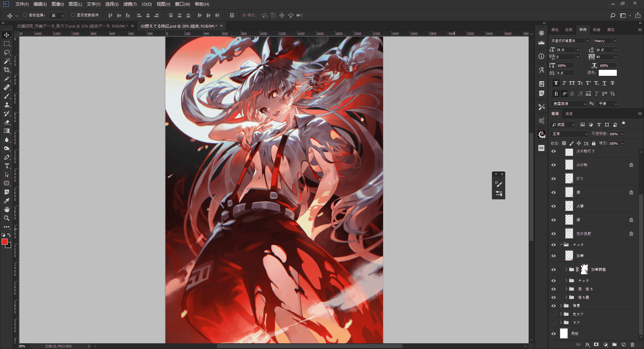Expand the 背景 layer group
Image resolution: width=644 pixels, height=349 pixels.
[x=561, y=306]
